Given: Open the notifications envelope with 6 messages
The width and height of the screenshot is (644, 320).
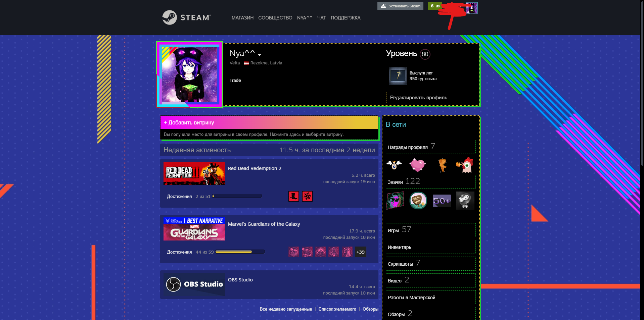Looking at the screenshot, I should tap(435, 6).
